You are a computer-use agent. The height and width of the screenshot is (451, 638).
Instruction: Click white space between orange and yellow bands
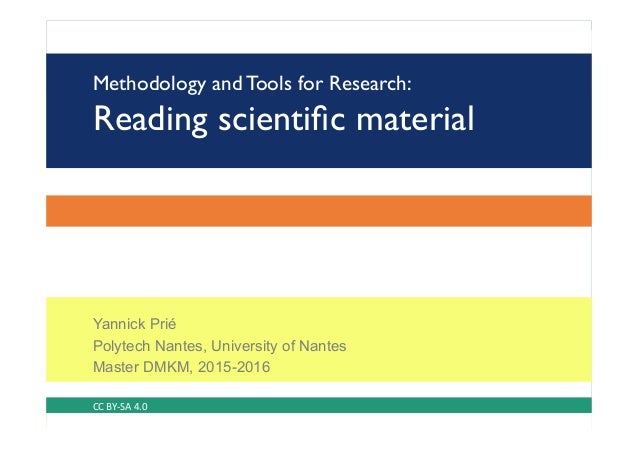[319, 260]
